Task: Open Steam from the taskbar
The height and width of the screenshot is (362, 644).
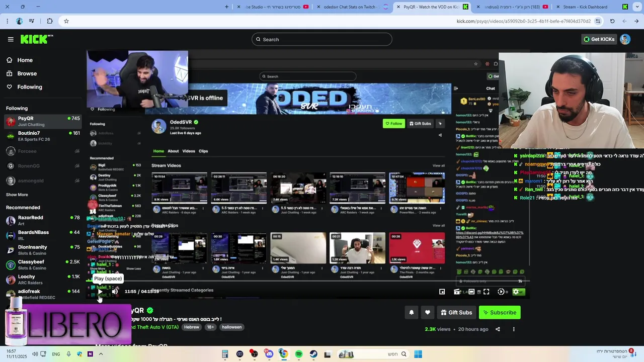Action: (x=313, y=354)
